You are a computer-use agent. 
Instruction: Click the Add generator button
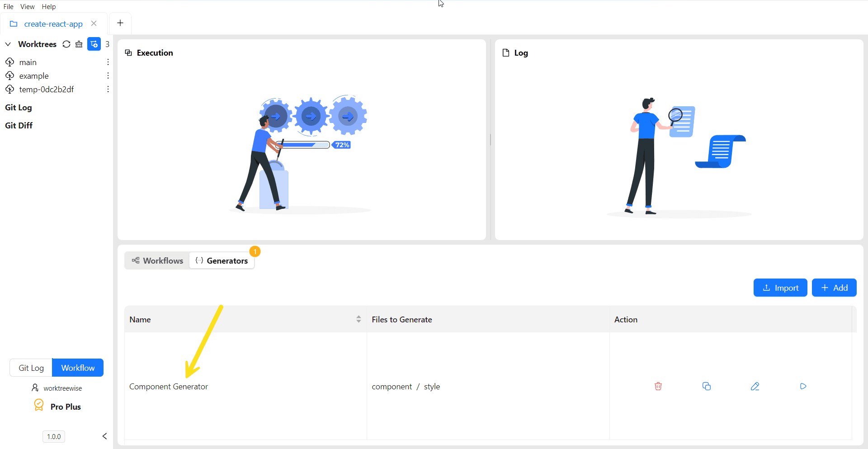click(834, 288)
